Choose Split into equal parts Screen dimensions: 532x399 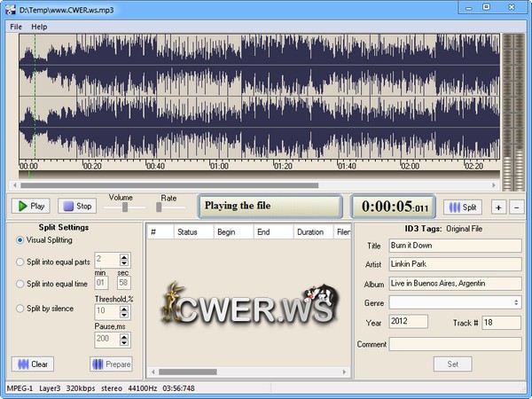click(20, 262)
